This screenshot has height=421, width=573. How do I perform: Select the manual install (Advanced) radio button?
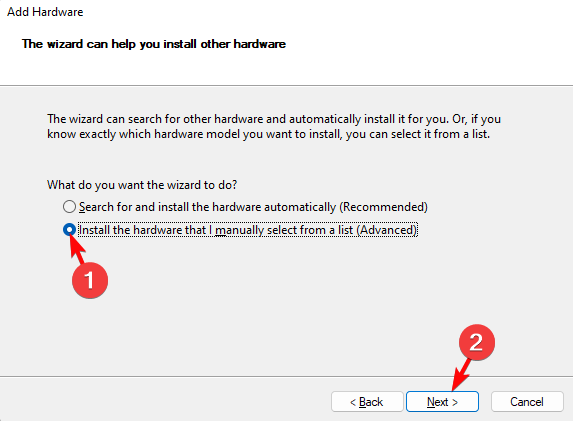[69, 230]
